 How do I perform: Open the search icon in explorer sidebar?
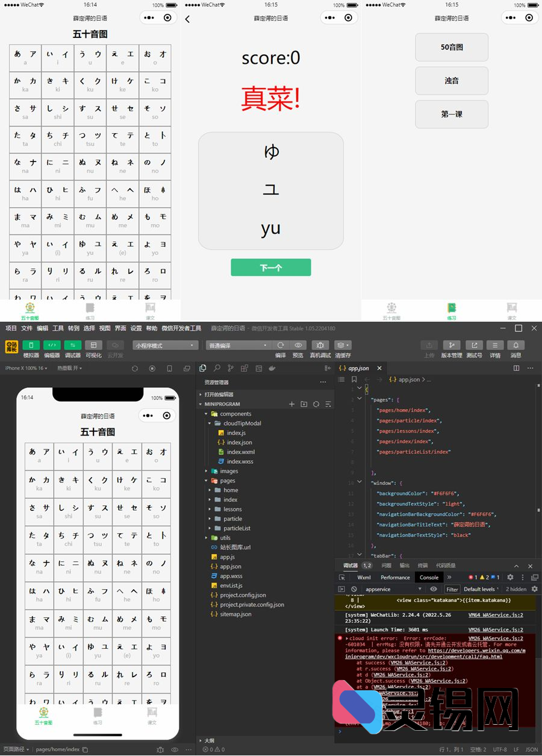[x=217, y=368]
